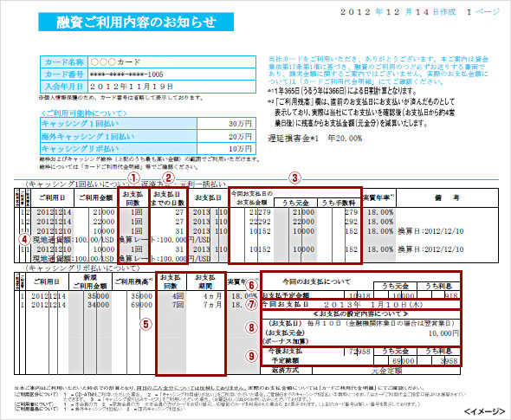Image resolution: width=511 pixels, height=420 pixels.
Task: Click the principal amount 10,000円
Action: (443, 333)
